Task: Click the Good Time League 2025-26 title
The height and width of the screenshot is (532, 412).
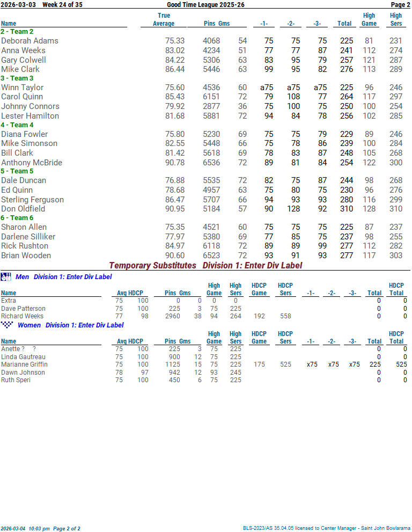Action: (x=205, y=4)
